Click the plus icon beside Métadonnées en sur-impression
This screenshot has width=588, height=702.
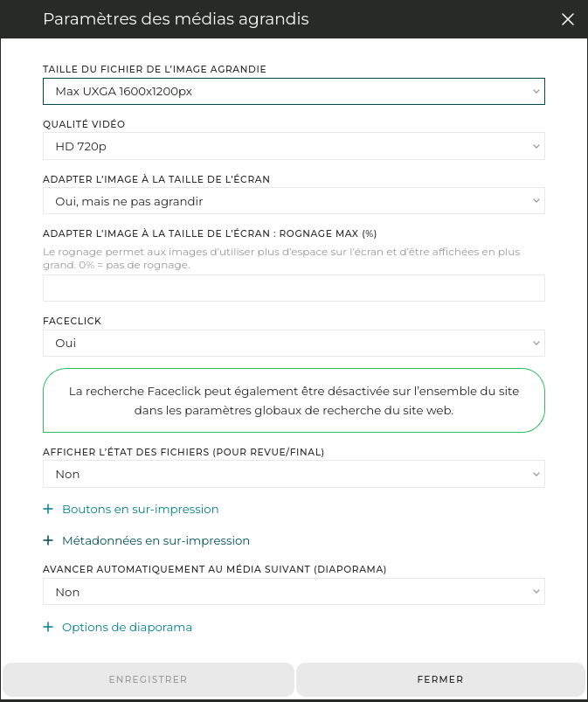click(48, 540)
